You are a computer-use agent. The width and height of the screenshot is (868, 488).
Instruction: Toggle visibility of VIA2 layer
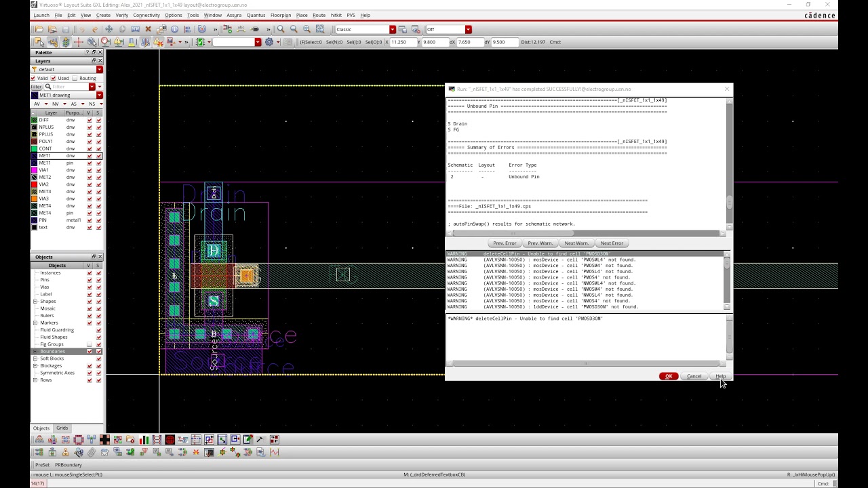89,184
